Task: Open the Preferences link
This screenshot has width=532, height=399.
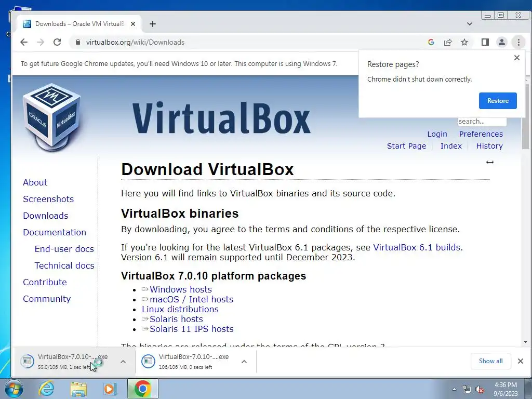Action: [x=481, y=134]
